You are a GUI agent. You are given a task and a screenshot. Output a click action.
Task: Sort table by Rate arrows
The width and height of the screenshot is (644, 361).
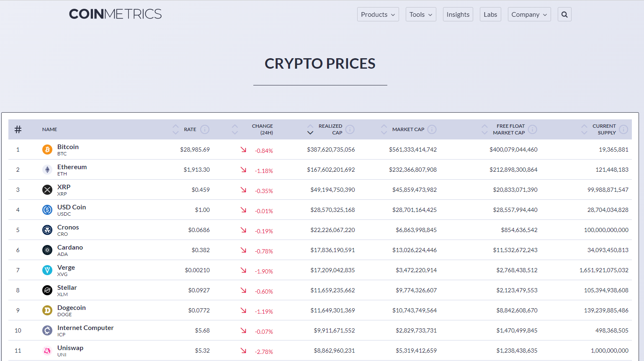pyautogui.click(x=175, y=129)
